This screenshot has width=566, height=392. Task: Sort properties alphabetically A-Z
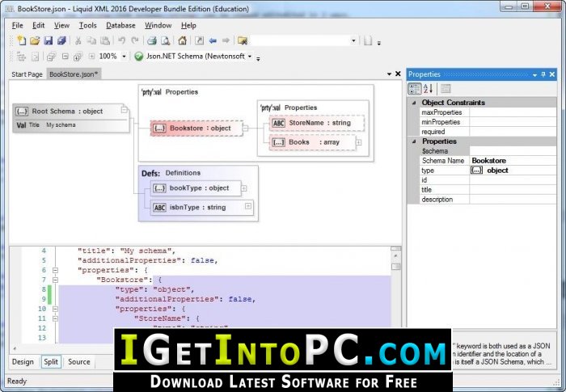428,88
